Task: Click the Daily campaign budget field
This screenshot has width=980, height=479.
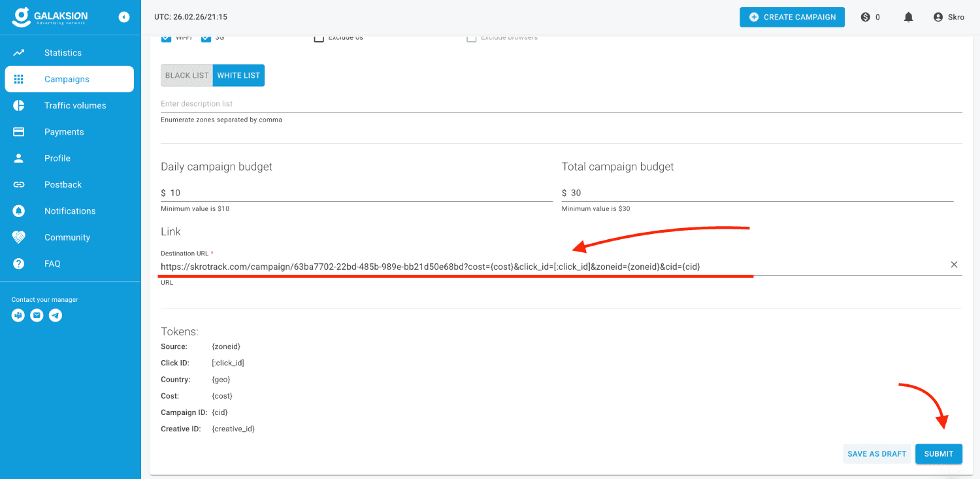Action: point(357,193)
